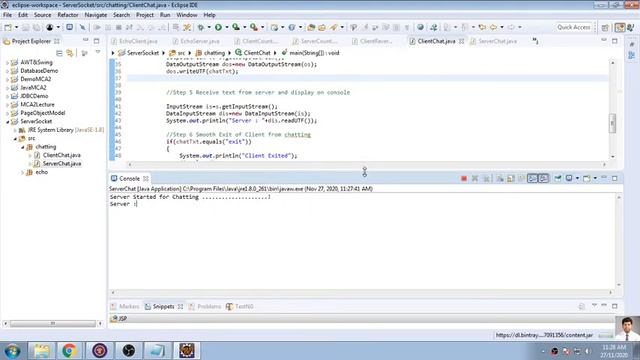Click ClientChat in editor breadcrumb

coord(257,53)
